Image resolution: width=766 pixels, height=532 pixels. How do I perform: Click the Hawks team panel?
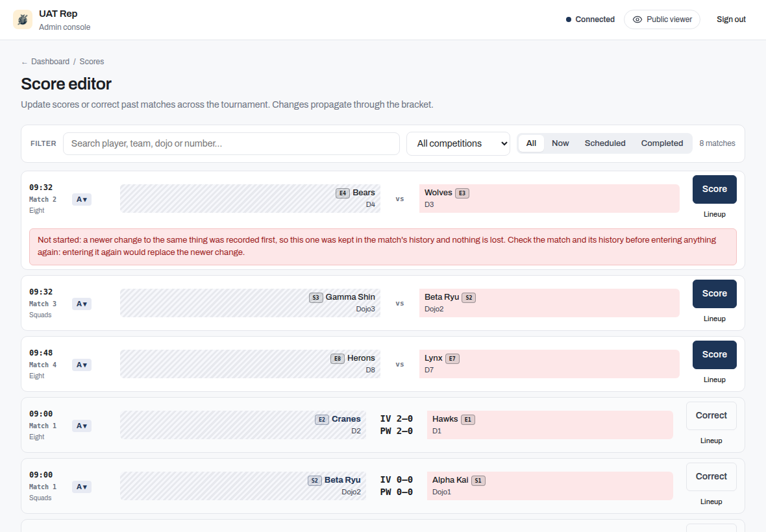click(550, 425)
